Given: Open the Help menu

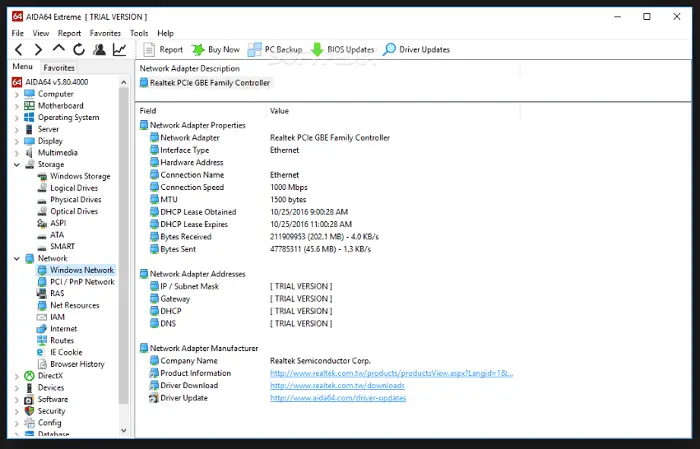Looking at the screenshot, I should [x=165, y=33].
